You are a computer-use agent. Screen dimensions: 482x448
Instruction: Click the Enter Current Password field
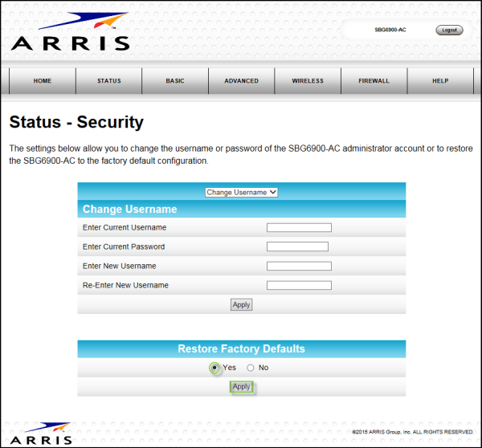coord(297,246)
